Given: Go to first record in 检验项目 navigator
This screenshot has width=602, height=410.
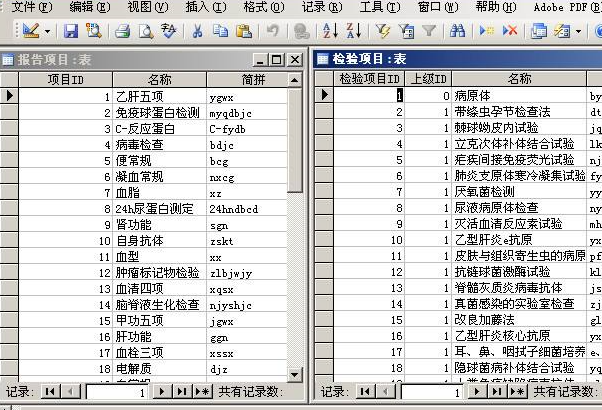Looking at the screenshot, I should tap(365, 392).
